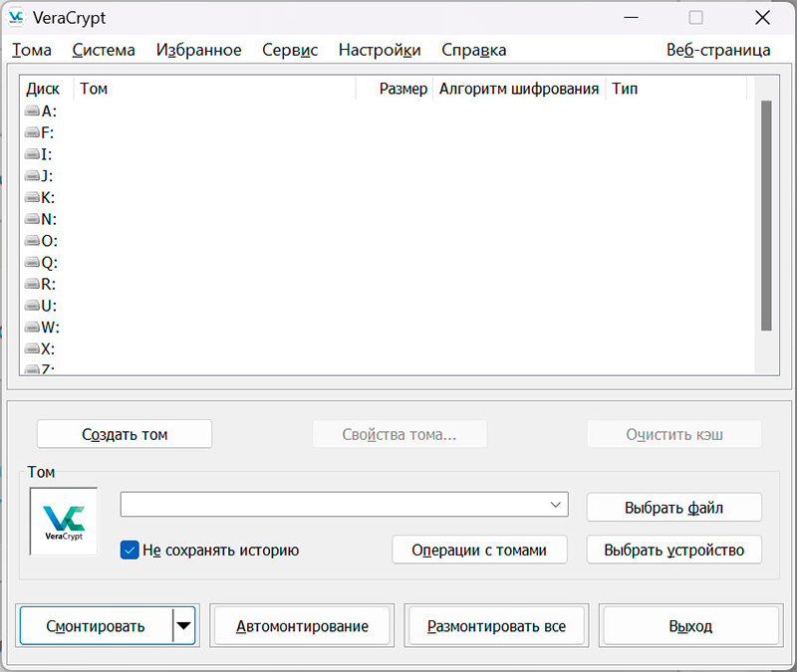Open the Настройки menu
This screenshot has height=672, width=797.
tap(379, 50)
